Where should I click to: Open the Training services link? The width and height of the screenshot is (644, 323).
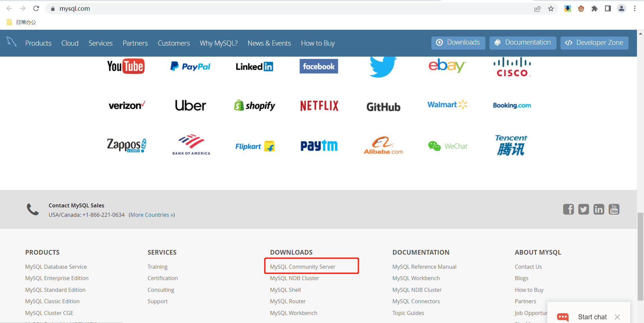click(x=158, y=267)
